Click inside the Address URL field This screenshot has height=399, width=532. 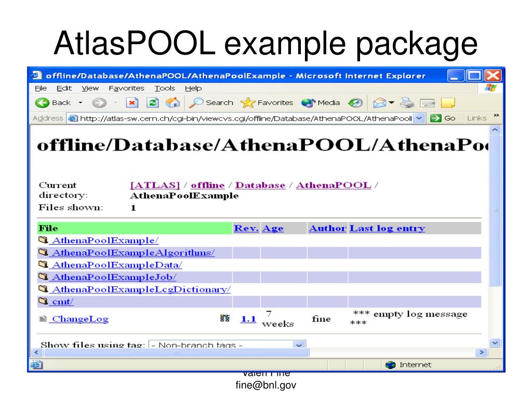coord(246,118)
